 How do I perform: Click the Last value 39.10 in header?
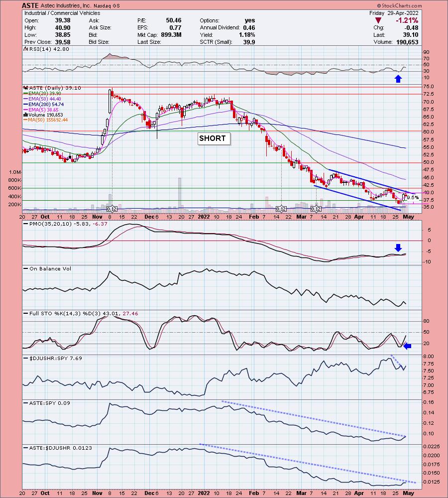[x=411, y=35]
